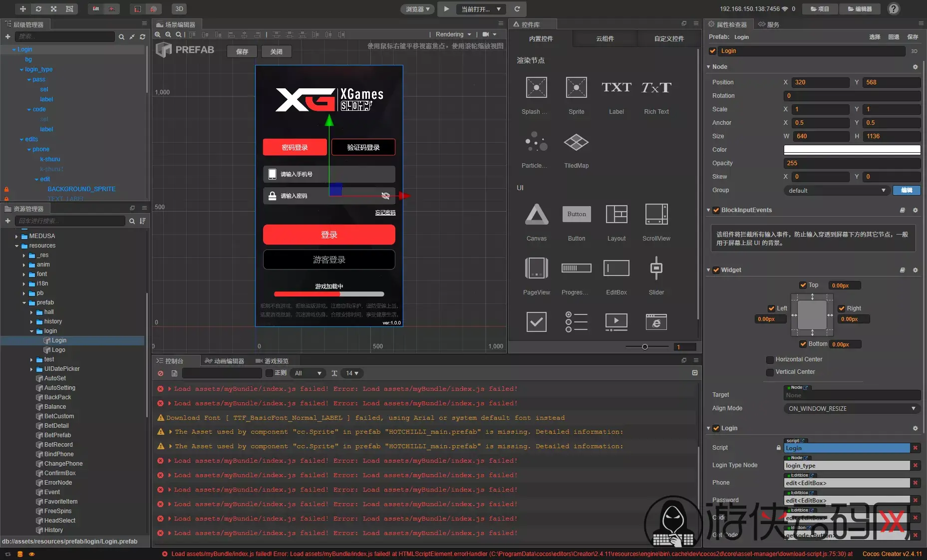Click the Color white swatch
Screen dimensions: 927x560
pyautogui.click(x=852, y=149)
